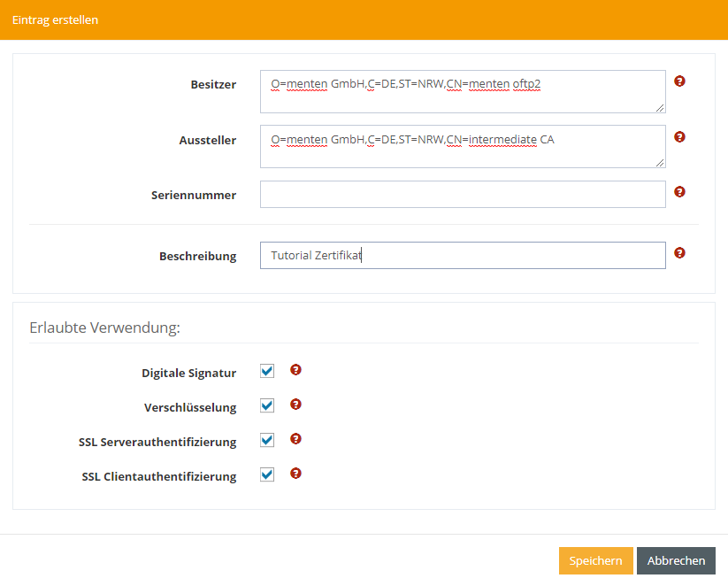Click the Aussteller text area resize handle
The height and width of the screenshot is (586, 728).
[660, 163]
